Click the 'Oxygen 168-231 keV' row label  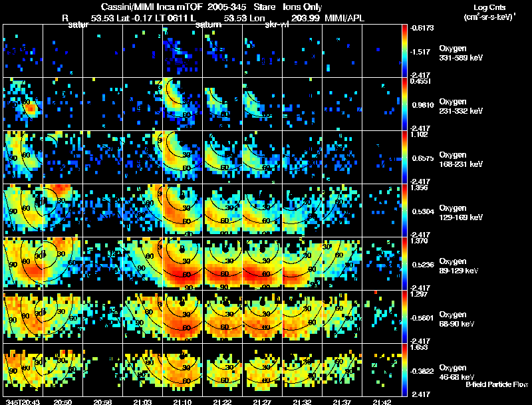[x=461, y=160]
